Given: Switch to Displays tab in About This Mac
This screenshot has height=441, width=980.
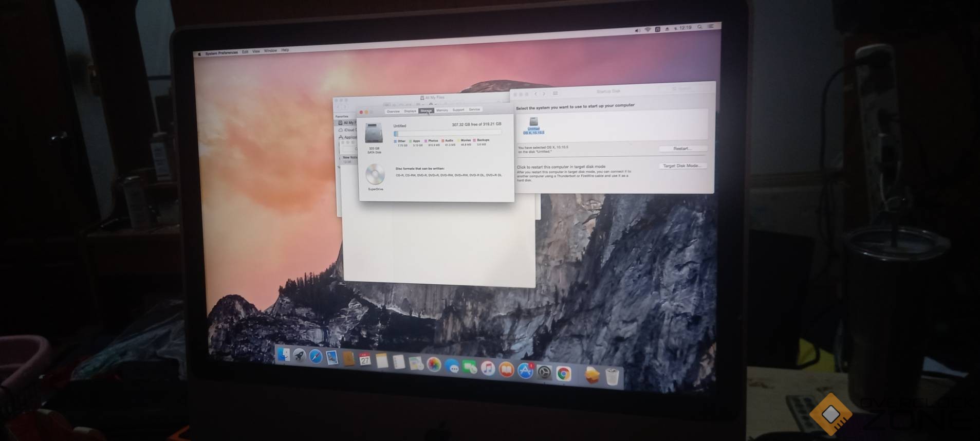Looking at the screenshot, I should click(x=410, y=111).
